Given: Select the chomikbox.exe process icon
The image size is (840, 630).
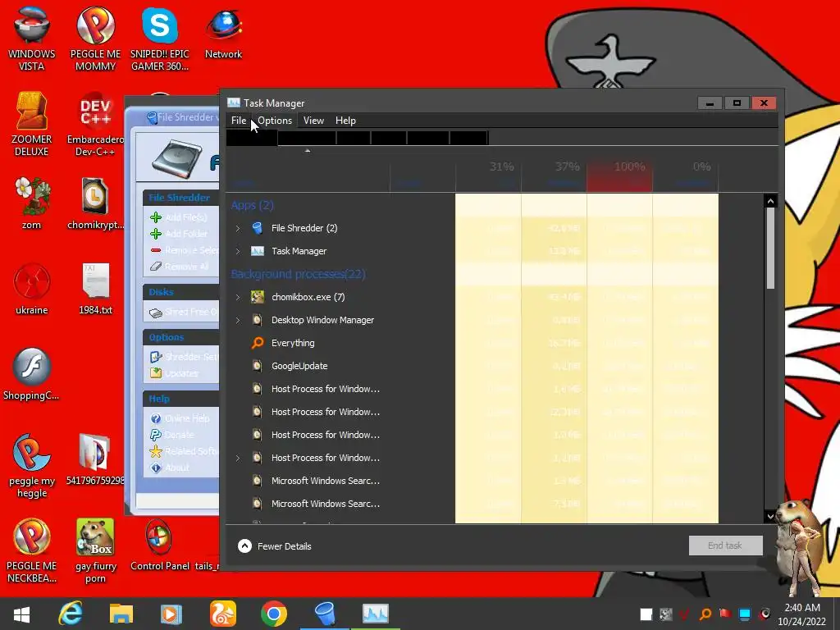Looking at the screenshot, I should coord(258,297).
